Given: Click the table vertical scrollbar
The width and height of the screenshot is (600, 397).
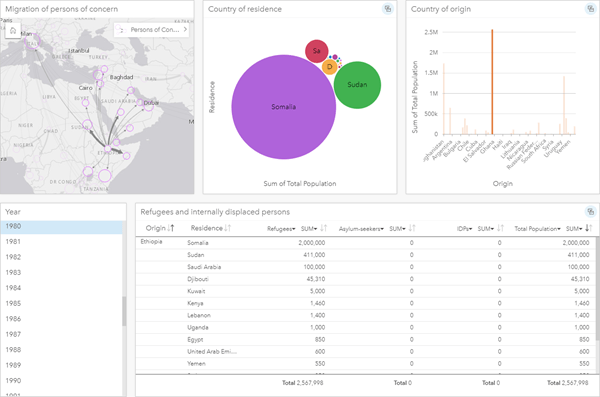Looking at the screenshot, I should tap(598, 290).
